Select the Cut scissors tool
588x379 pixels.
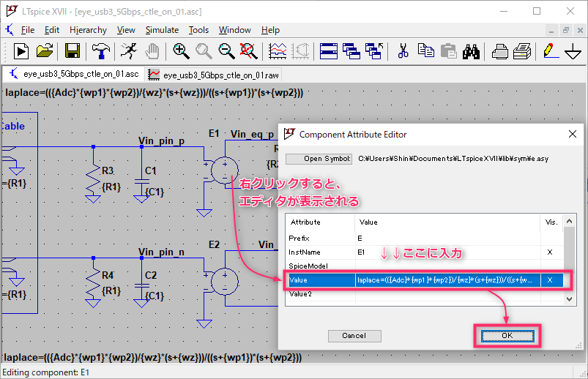[x=403, y=51]
